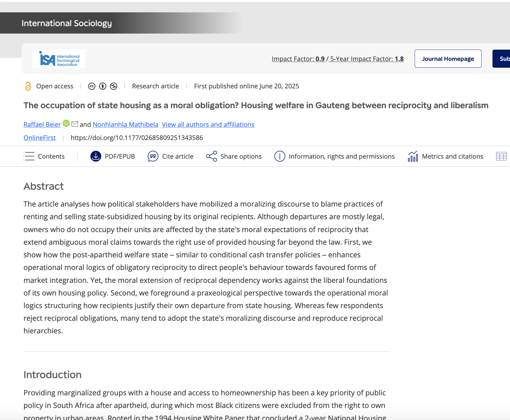Select Cite article option
510x420 pixels.
(x=178, y=156)
